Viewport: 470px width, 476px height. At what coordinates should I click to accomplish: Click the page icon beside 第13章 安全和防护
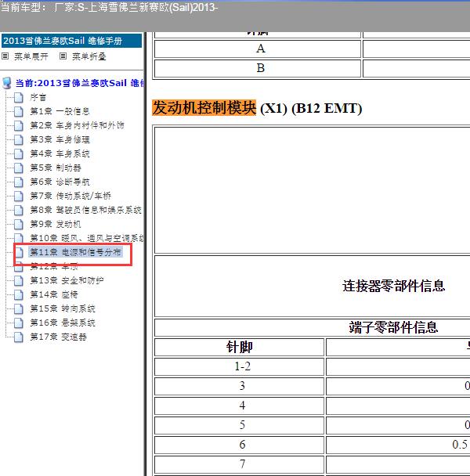[x=19, y=280]
